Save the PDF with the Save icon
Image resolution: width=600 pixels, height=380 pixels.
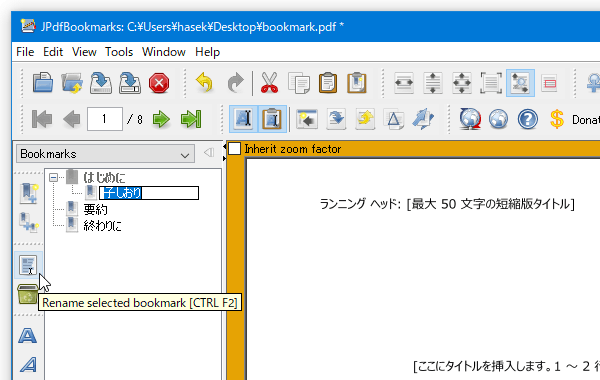coord(101,83)
